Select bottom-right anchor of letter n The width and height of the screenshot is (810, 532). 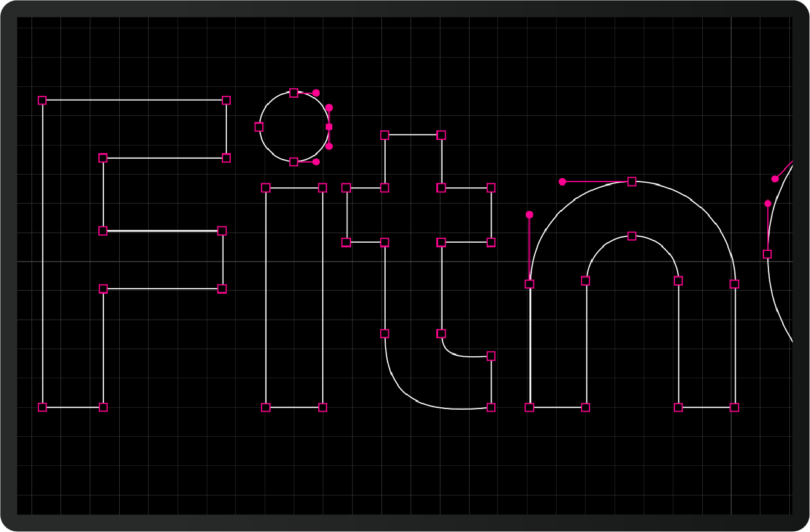[x=734, y=407]
